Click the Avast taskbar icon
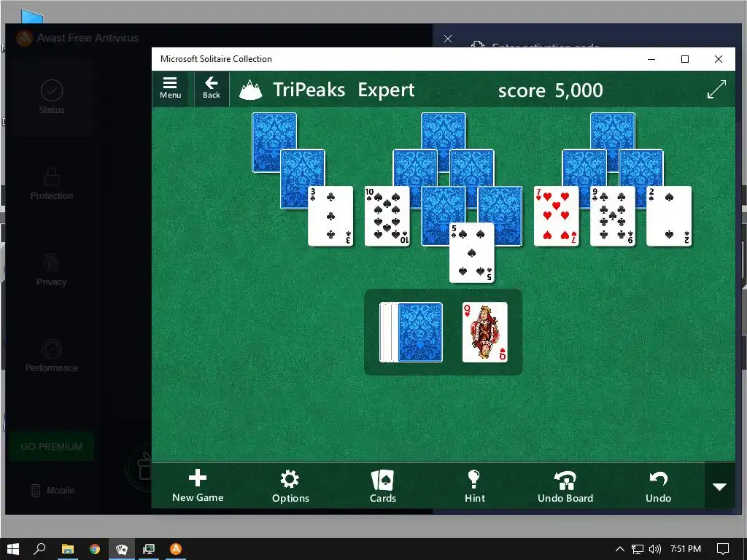Screen dimensions: 747x560 click(176, 549)
